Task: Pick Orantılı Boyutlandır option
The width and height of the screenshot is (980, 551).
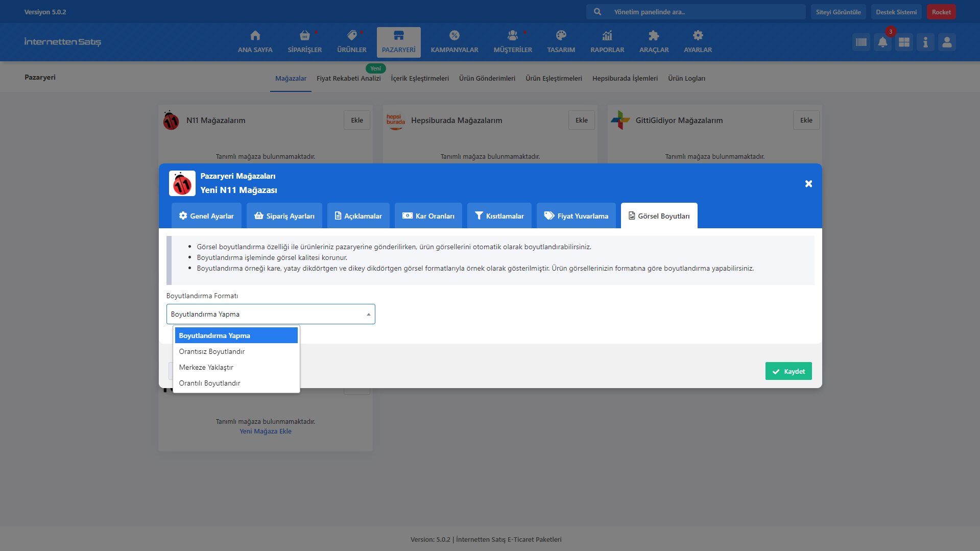Action: click(209, 384)
